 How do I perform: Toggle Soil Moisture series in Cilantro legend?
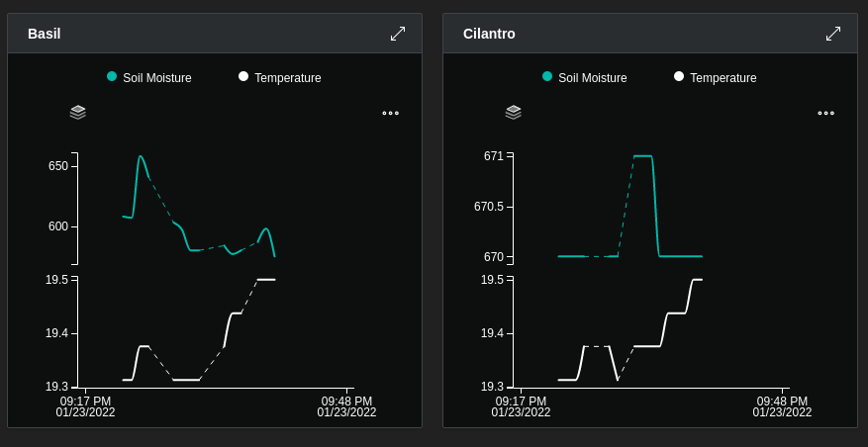pyautogui.click(x=585, y=77)
